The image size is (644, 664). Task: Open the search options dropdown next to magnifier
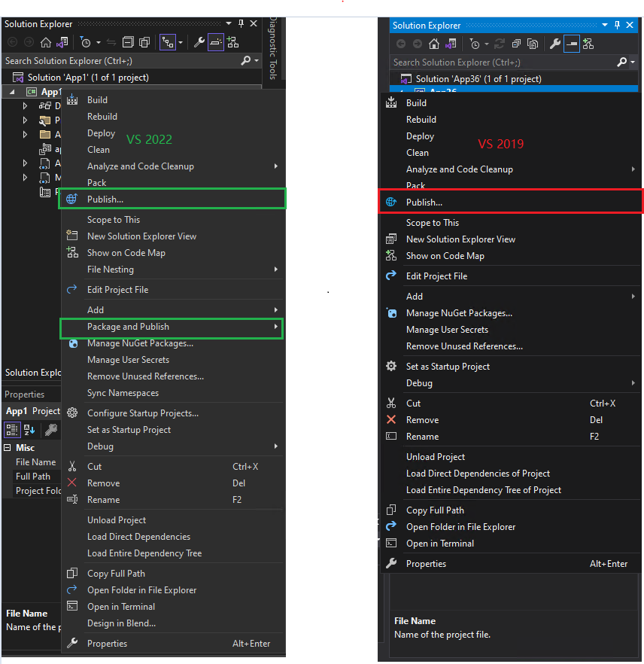pos(255,60)
